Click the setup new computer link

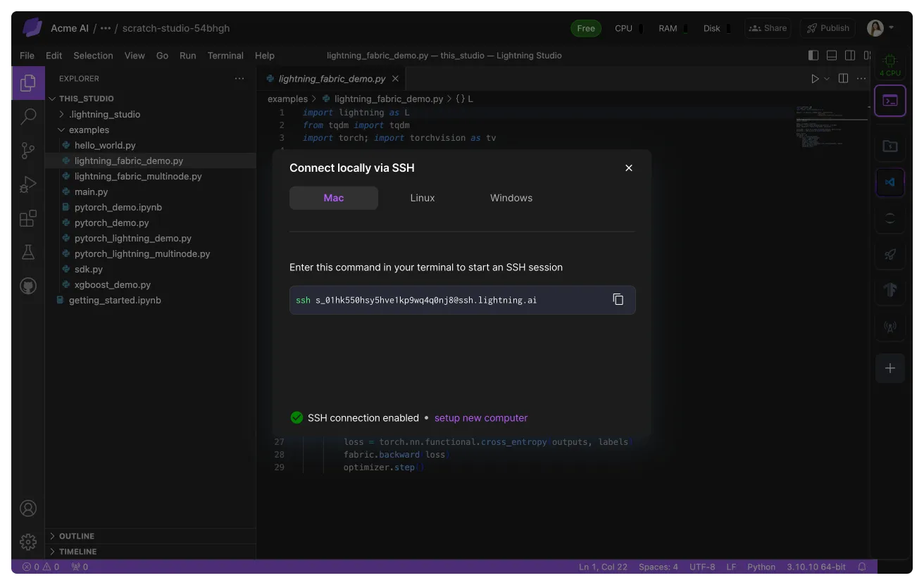point(481,418)
